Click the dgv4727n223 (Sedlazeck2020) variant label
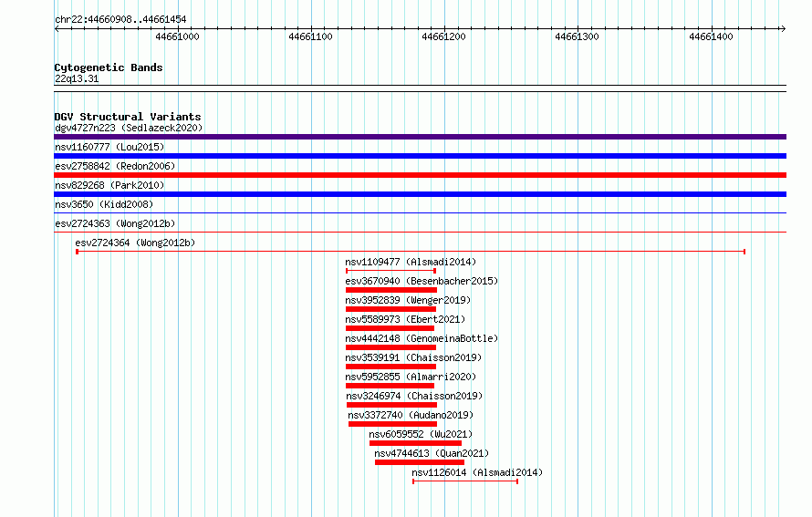The image size is (812, 517). coord(129,128)
